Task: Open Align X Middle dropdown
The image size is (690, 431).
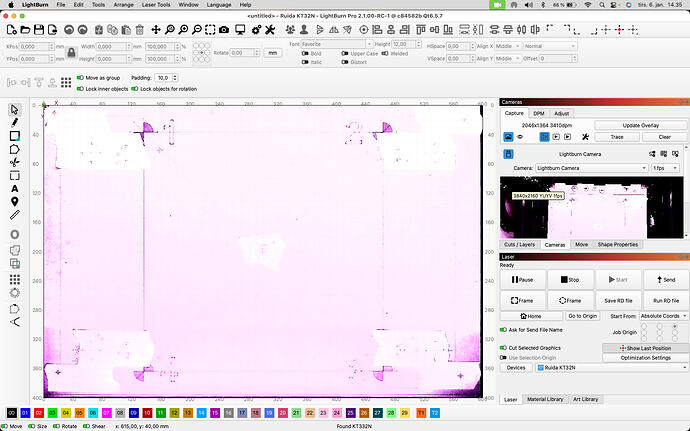Action: coord(508,46)
